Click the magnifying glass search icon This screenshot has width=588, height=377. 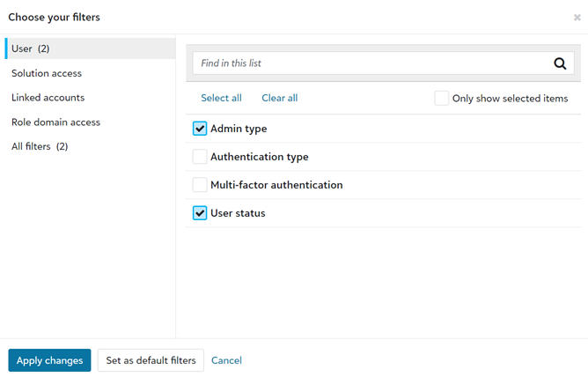tap(560, 63)
